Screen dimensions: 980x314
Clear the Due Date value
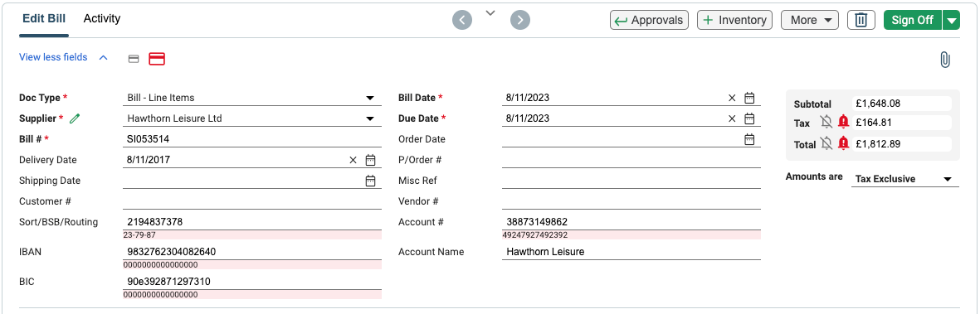(732, 118)
